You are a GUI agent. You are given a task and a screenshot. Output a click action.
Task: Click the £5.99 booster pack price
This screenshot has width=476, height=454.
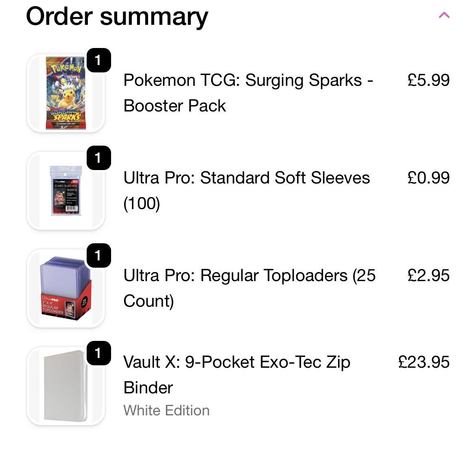(428, 80)
